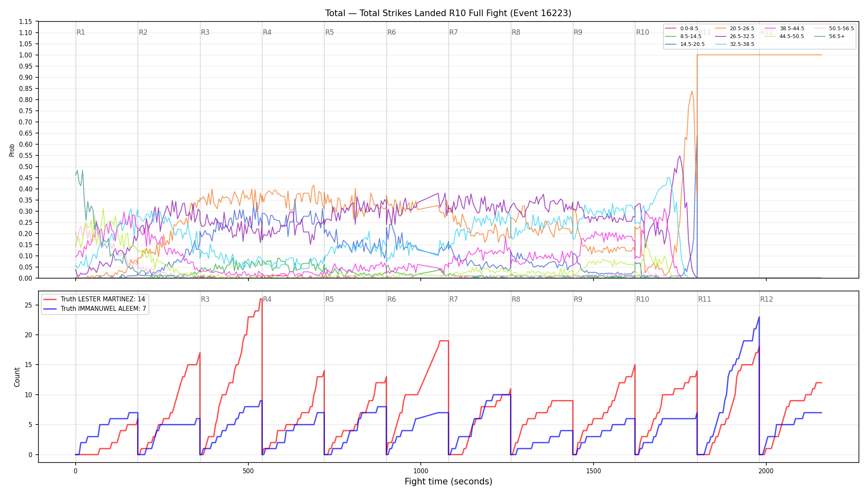Click the orange line sample beside 20.5-26.5
Viewport: 868px width, 496px height.
pos(721,29)
